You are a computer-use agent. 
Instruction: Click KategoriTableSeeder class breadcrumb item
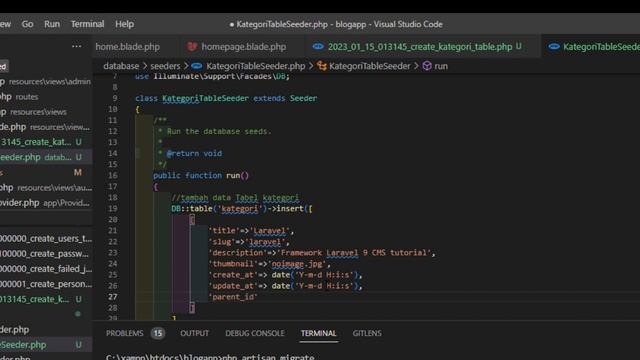coord(369,66)
